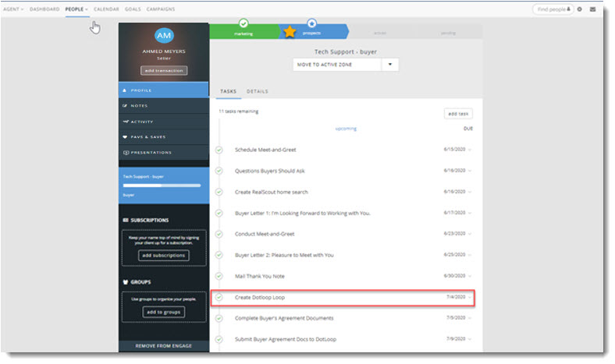This screenshot has height=364, width=615.
Task: Mark Mail Thank You Note complete
Action: point(219,276)
